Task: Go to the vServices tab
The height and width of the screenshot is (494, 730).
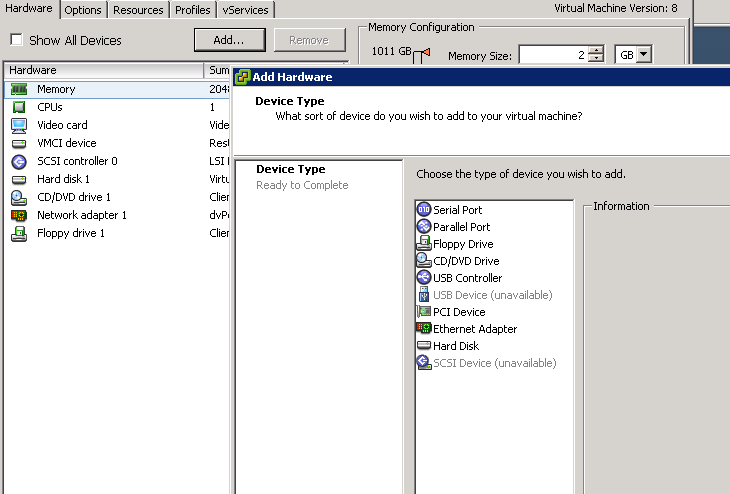Action: click(246, 10)
